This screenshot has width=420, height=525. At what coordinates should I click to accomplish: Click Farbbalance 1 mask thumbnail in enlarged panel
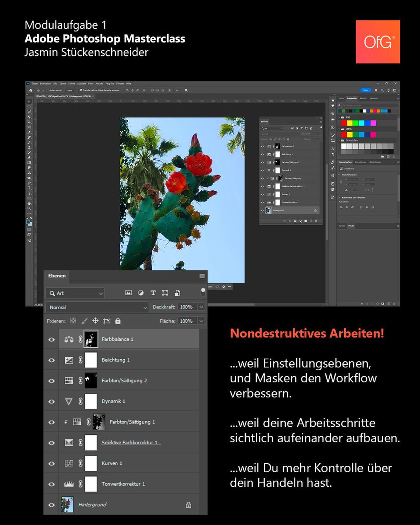click(91, 339)
